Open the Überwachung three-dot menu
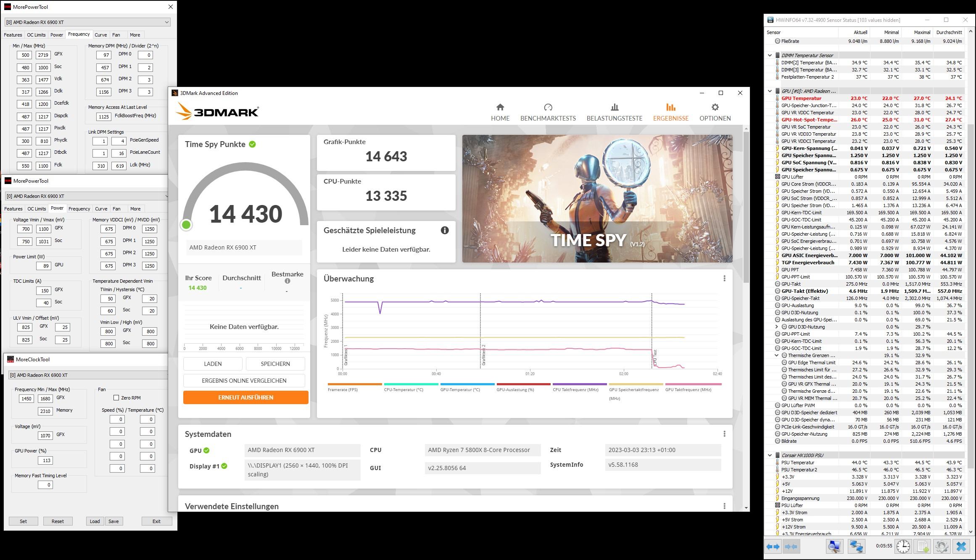This screenshot has height=560, width=976. [724, 279]
